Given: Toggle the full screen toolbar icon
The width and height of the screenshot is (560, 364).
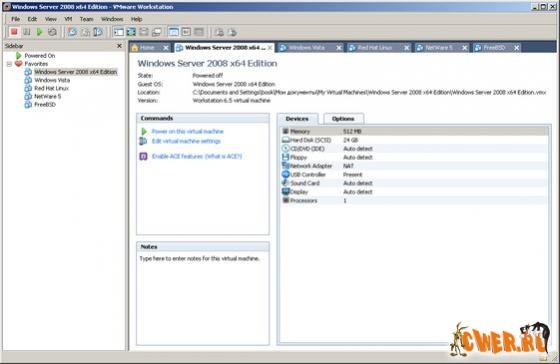Looking at the screenshot, I should [131, 32].
